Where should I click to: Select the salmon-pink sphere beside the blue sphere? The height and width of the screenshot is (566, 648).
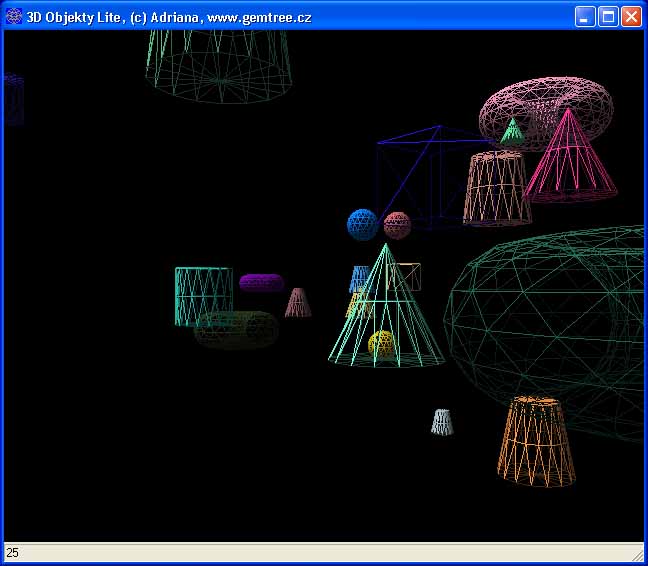pos(397,225)
